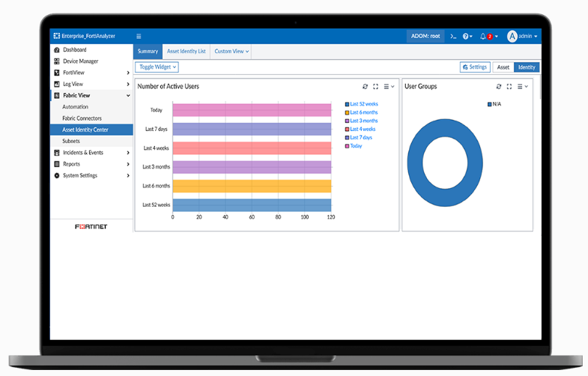Open Number of Active Users widget menu
Screen dimensions: 588x376
coord(389,87)
